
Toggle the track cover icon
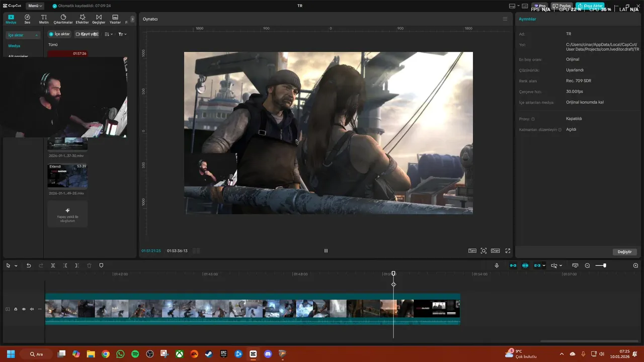click(8, 309)
